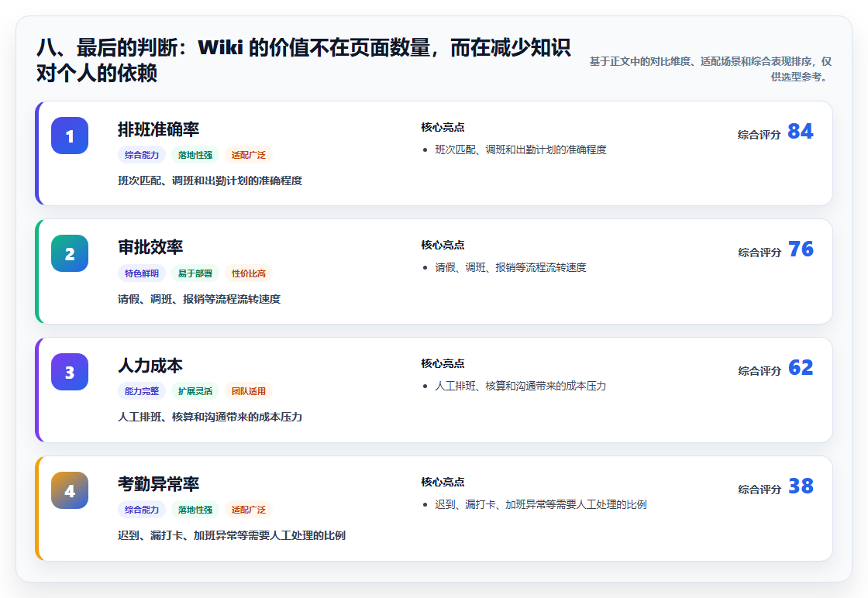
Task: Click 综合评分 label beside score 84
Action: pos(759,135)
